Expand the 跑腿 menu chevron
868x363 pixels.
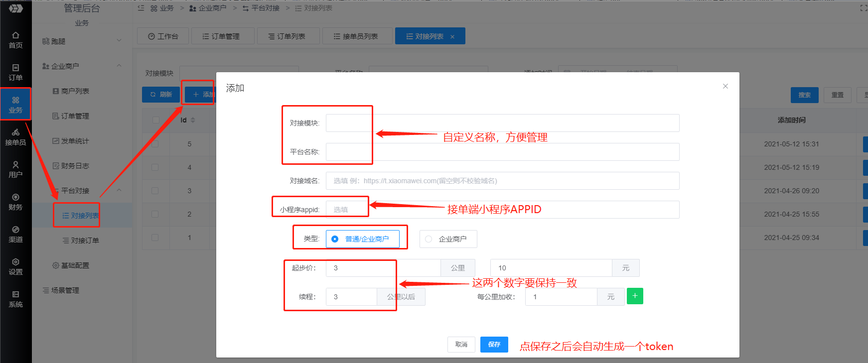(x=119, y=40)
